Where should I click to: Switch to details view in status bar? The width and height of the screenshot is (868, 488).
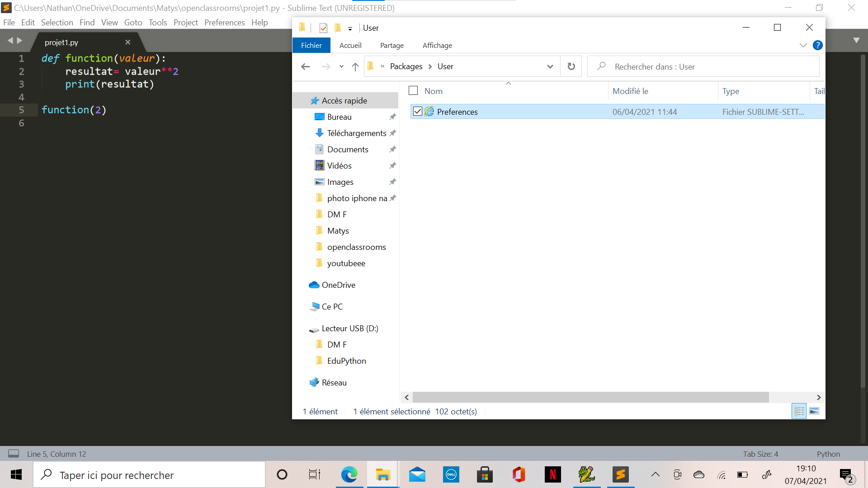coord(799,411)
